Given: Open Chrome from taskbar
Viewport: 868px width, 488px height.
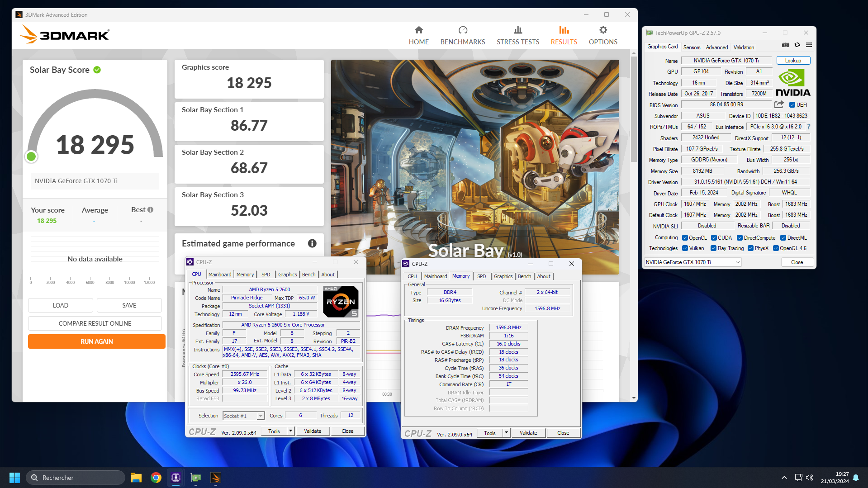Looking at the screenshot, I should [x=156, y=478].
